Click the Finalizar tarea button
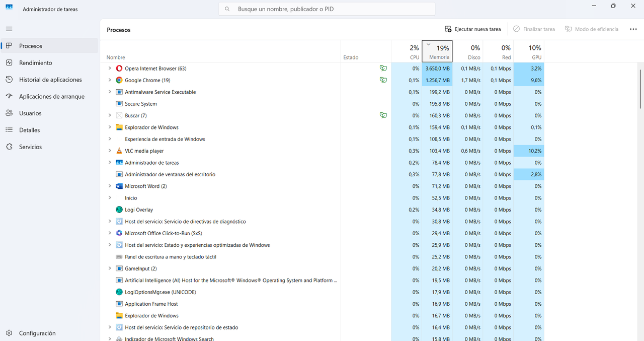The image size is (644, 341). pyautogui.click(x=534, y=29)
